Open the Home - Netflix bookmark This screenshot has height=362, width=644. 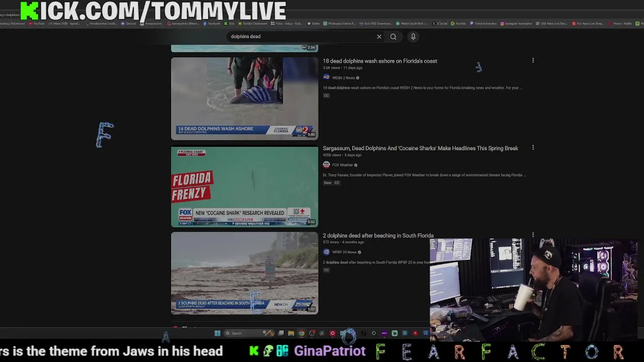[620, 24]
